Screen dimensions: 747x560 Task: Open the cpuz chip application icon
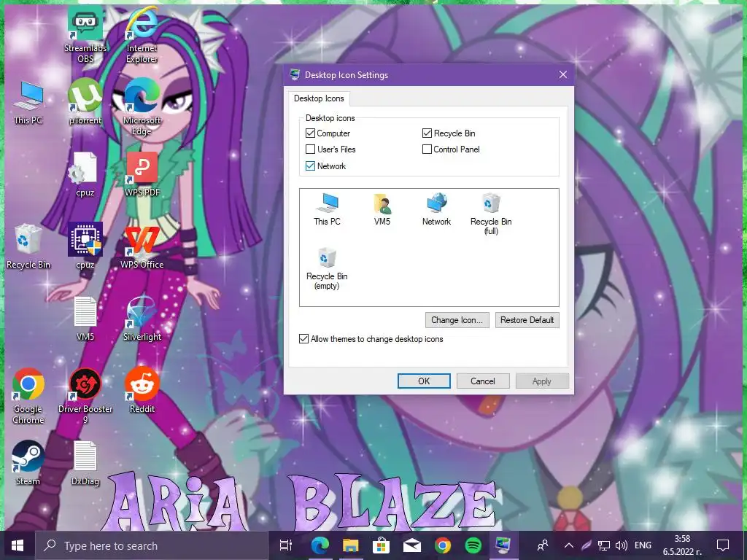(85, 246)
